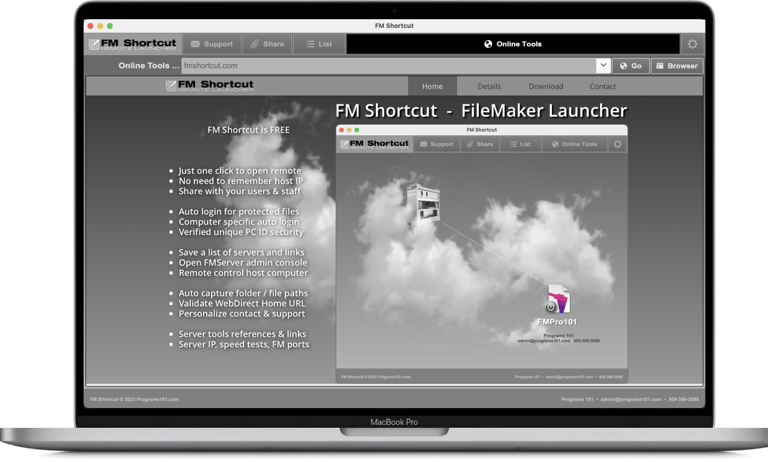
Task: Click 'Remote control host computer' bullet
Action: [x=243, y=273]
